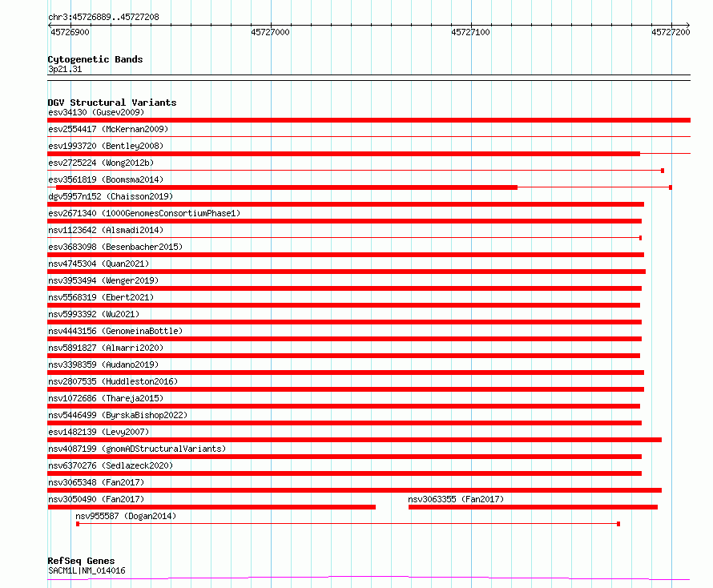Click esv2725224 (Wong2012b) label

(101, 163)
